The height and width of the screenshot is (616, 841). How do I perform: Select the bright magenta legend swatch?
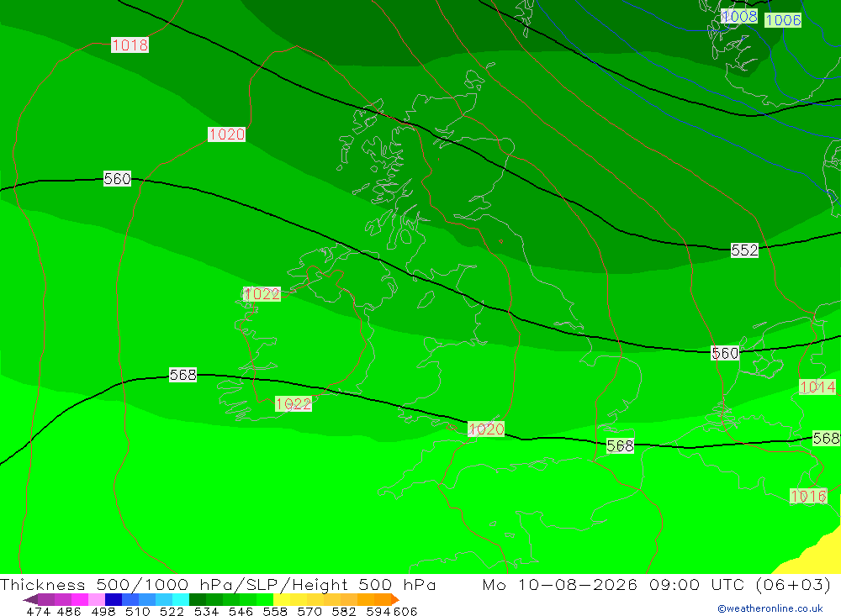(80, 599)
